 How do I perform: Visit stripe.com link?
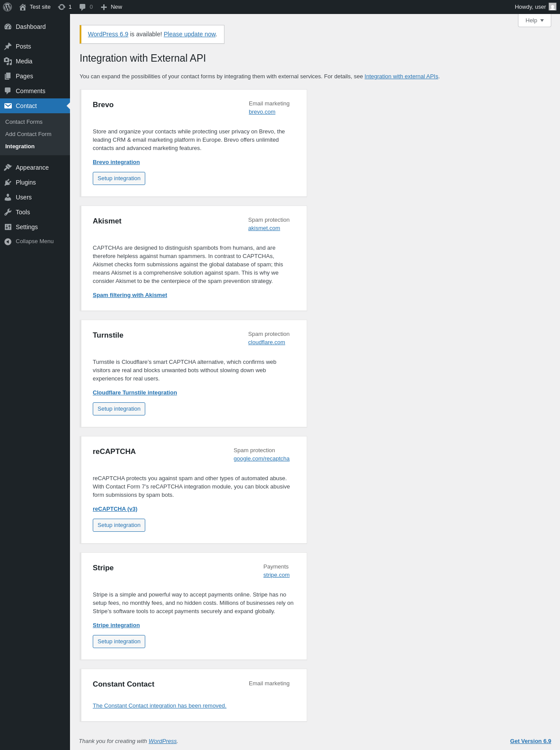point(276,575)
